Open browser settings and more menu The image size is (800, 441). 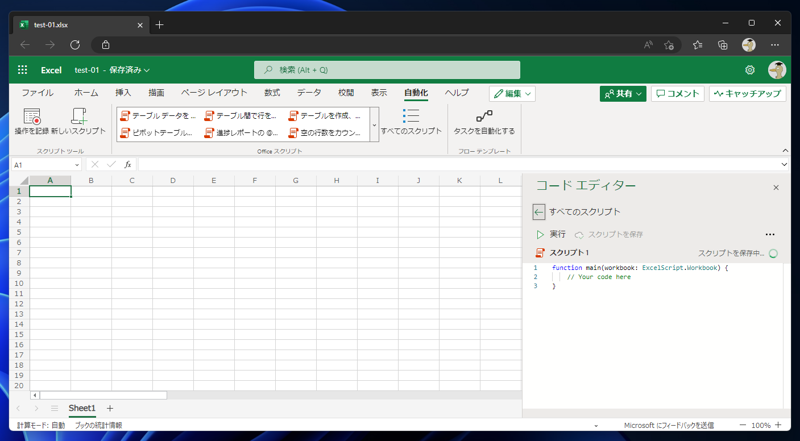click(774, 45)
